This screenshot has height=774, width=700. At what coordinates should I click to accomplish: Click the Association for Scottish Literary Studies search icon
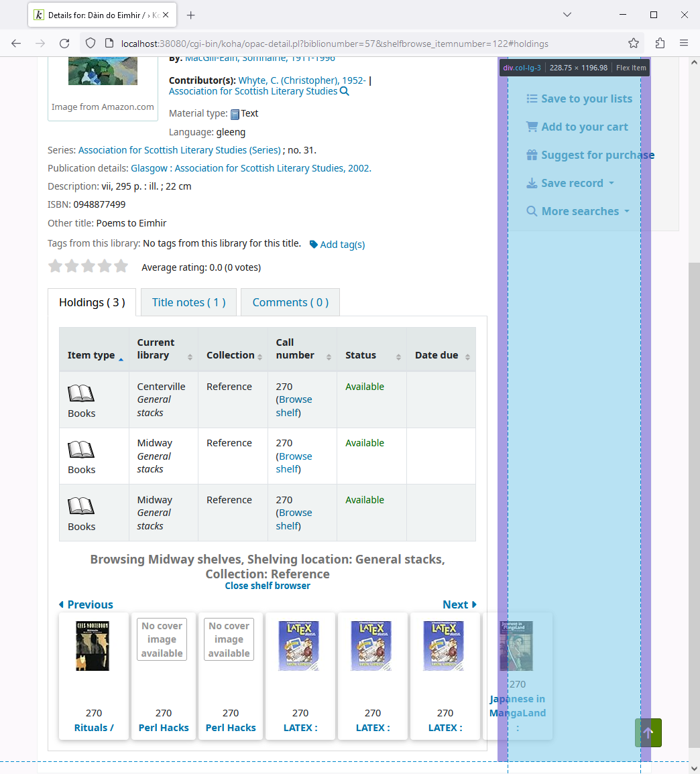click(x=345, y=92)
